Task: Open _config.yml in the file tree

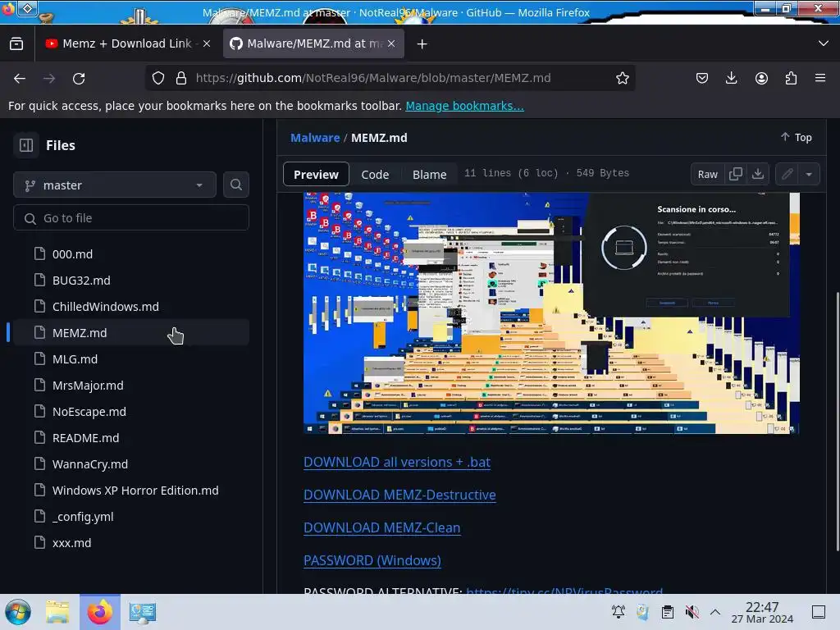Action: pos(131,516)
